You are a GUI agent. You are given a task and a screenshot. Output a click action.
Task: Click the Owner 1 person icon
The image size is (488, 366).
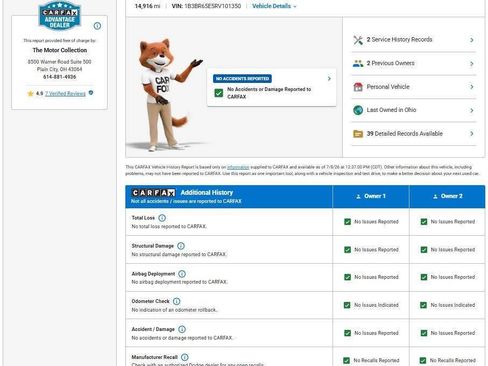(x=358, y=197)
